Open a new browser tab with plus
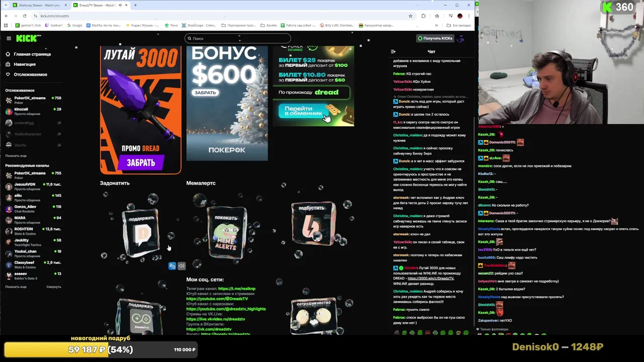This screenshot has width=644, height=362. (x=135, y=5)
